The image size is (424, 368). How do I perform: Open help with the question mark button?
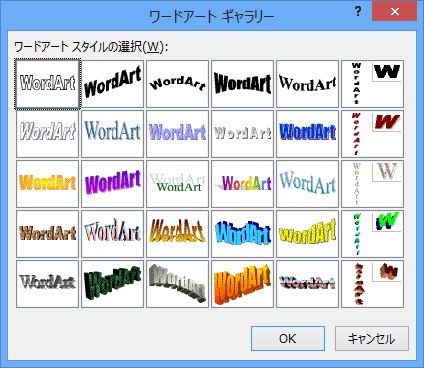(x=358, y=12)
